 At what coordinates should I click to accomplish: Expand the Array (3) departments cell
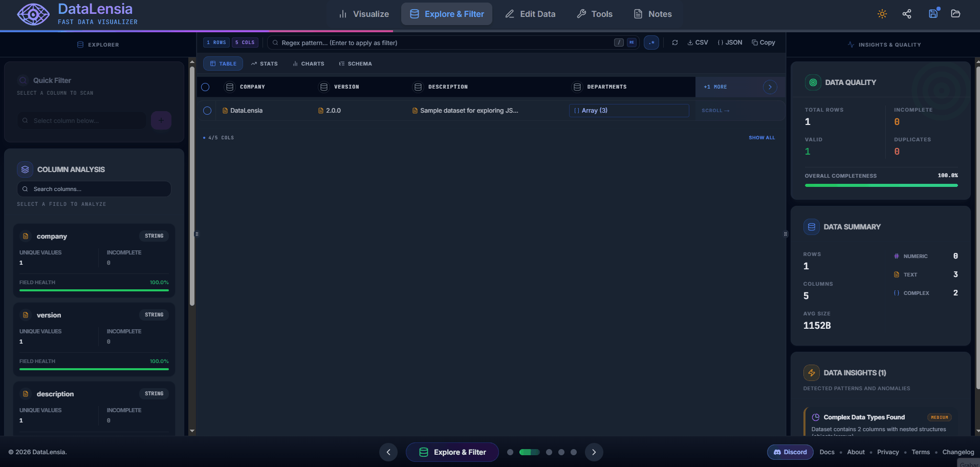coord(629,111)
